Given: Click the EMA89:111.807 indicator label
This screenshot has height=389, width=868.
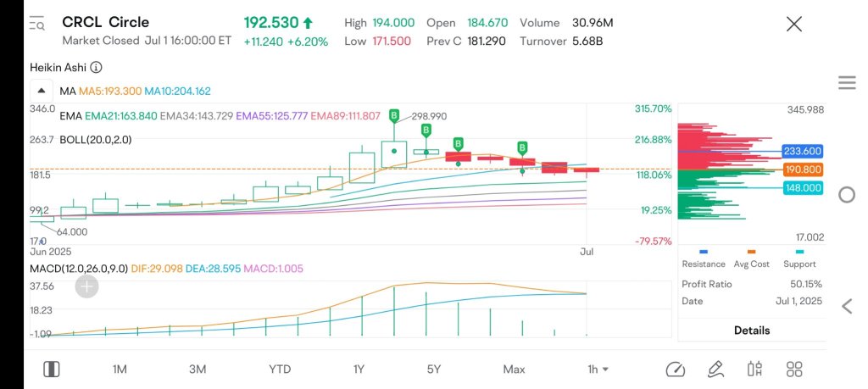Looking at the screenshot, I should tap(346, 116).
